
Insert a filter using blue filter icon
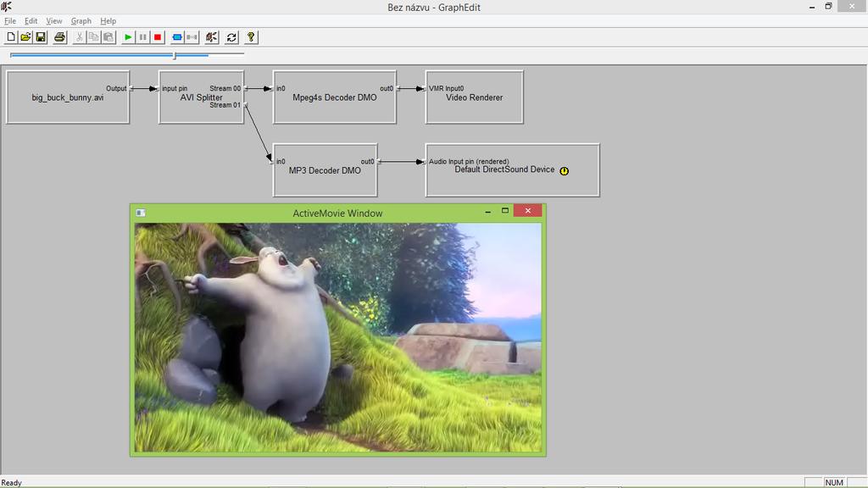click(177, 37)
